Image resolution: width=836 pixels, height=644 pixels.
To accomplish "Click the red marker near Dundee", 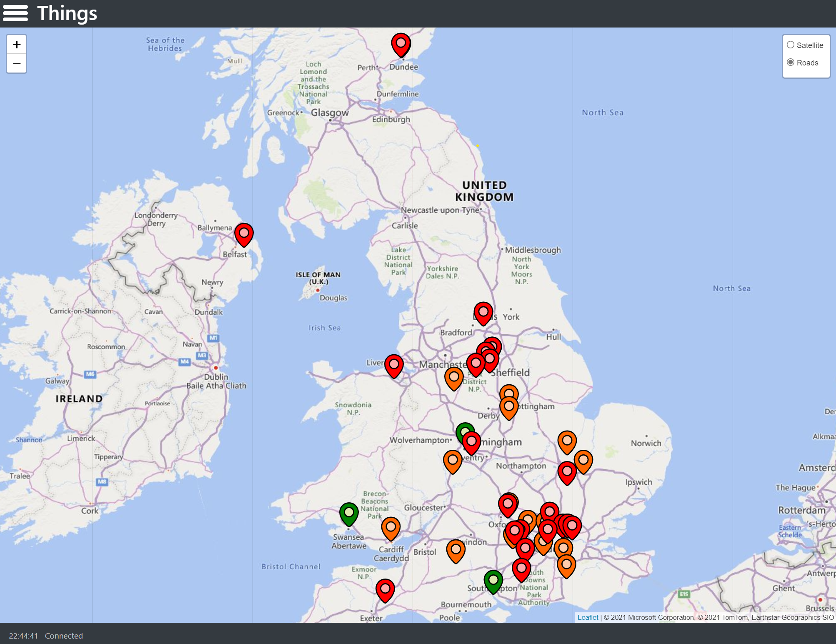I will pyautogui.click(x=401, y=44).
